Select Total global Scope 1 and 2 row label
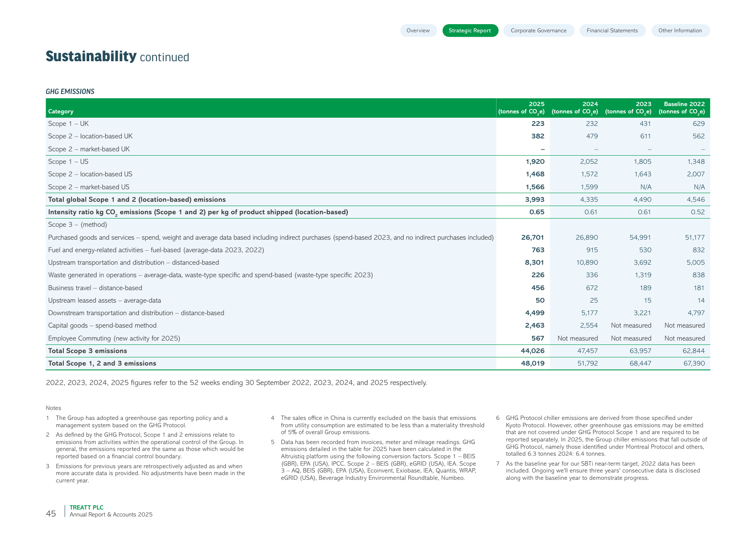Viewport: 756px width, 535px height. click(x=137, y=200)
